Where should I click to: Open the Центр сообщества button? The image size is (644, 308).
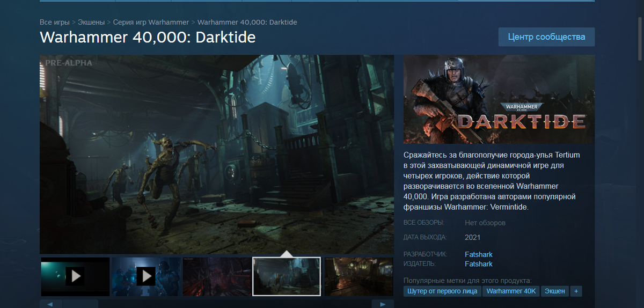click(x=546, y=37)
